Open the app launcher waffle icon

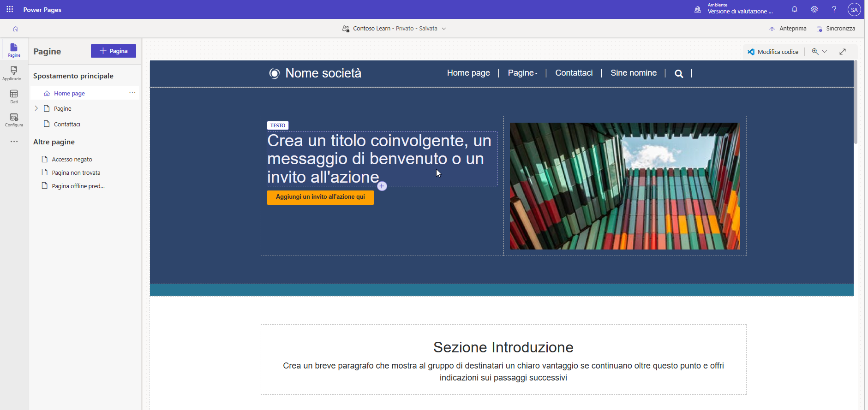(10, 9)
